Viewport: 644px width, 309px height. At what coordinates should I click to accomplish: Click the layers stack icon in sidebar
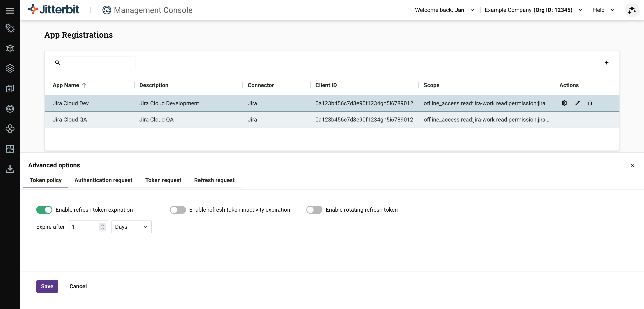(x=10, y=69)
